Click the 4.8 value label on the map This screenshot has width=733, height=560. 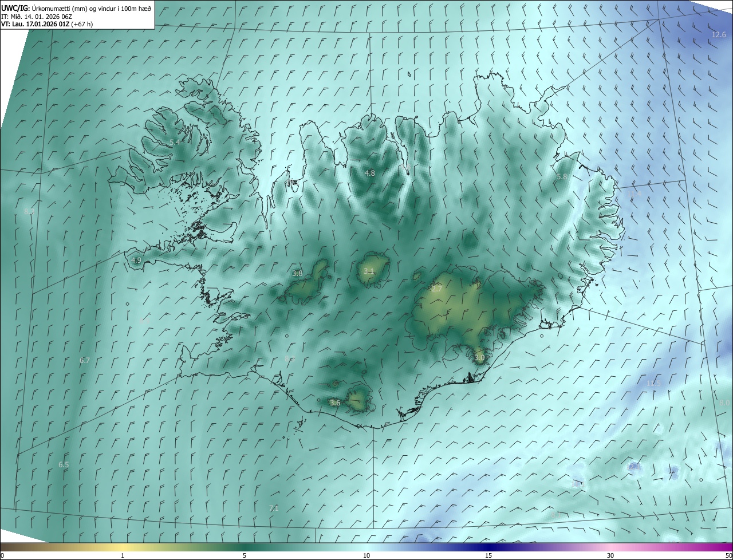point(370,173)
